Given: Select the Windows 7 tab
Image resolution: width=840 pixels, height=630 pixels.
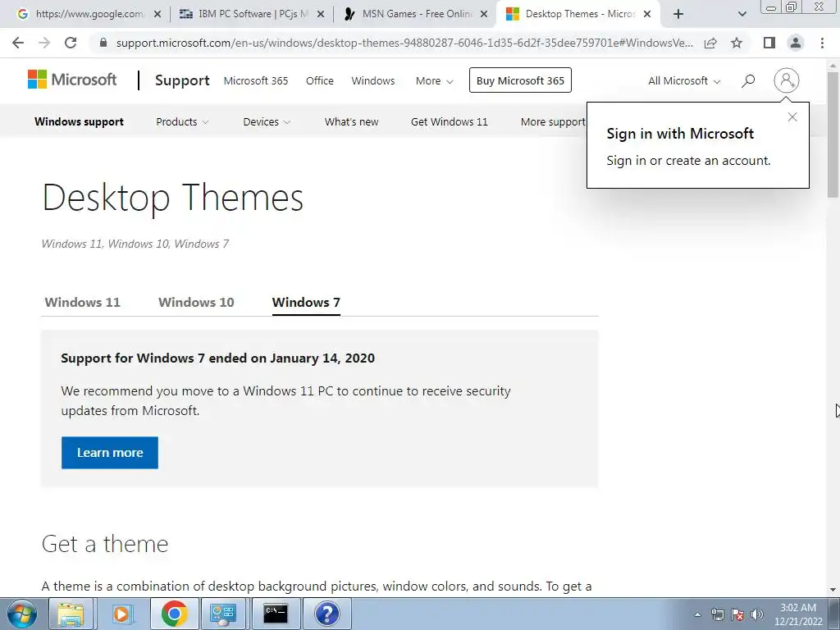Looking at the screenshot, I should pos(306,303).
